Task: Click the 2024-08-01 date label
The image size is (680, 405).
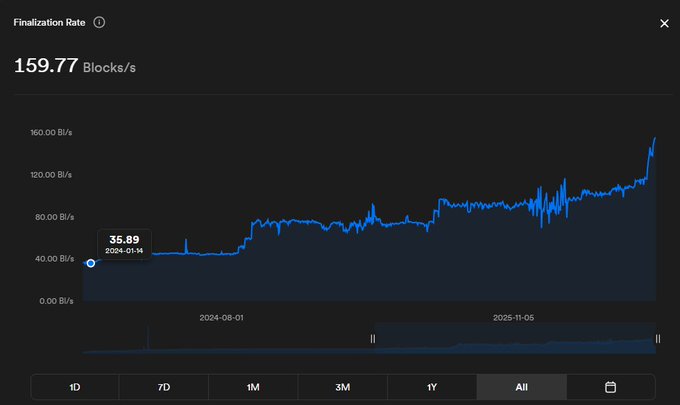Action: pyautogui.click(x=222, y=317)
